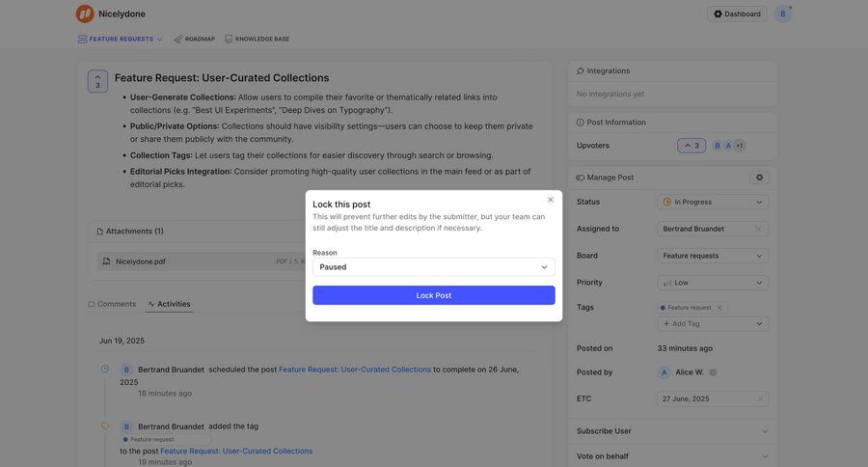Click the Nicelydone brand name
This screenshot has width=868, height=467.
click(x=122, y=14)
